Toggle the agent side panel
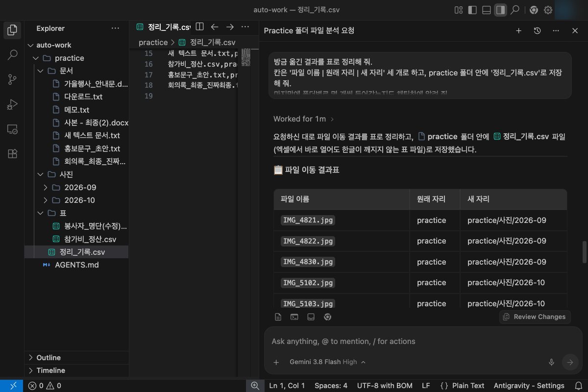The height and width of the screenshot is (392, 588). pos(500,10)
